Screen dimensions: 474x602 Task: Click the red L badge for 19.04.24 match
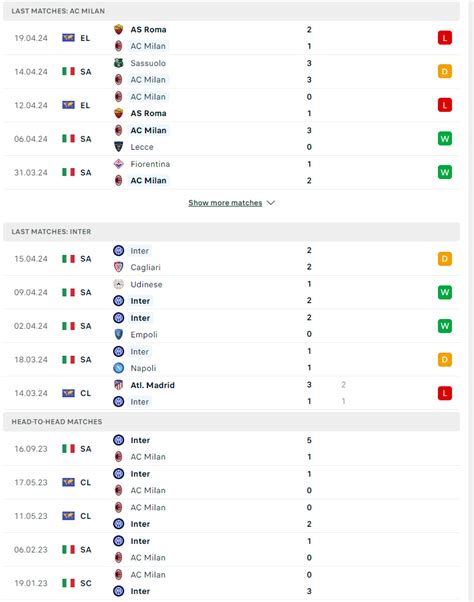tap(444, 38)
